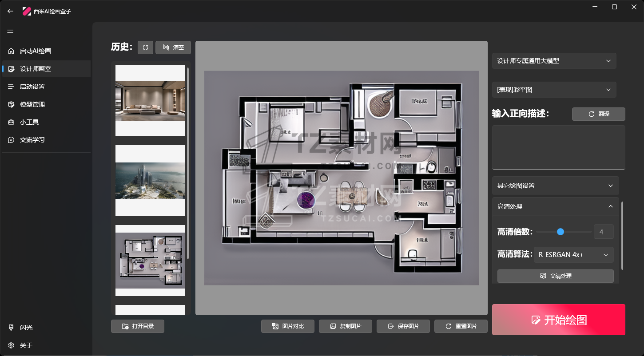Clear history with 清空 button
The width and height of the screenshot is (644, 356).
(173, 47)
